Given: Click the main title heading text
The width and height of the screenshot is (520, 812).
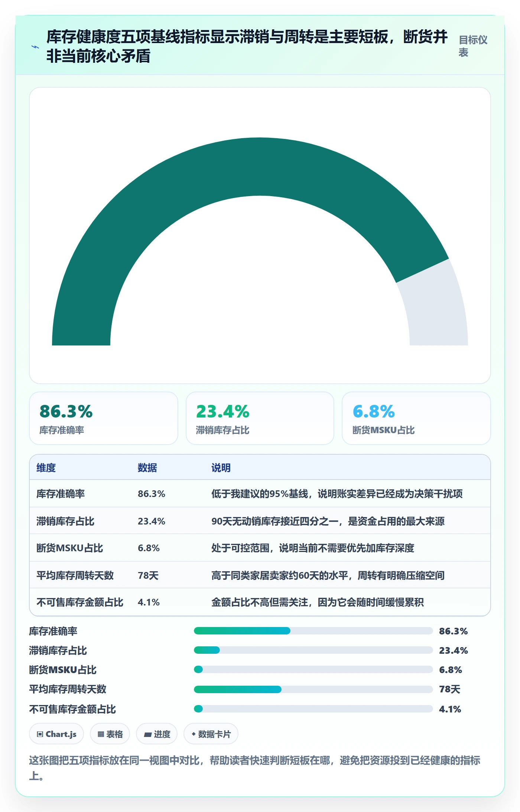Looking at the screenshot, I should point(247,46).
